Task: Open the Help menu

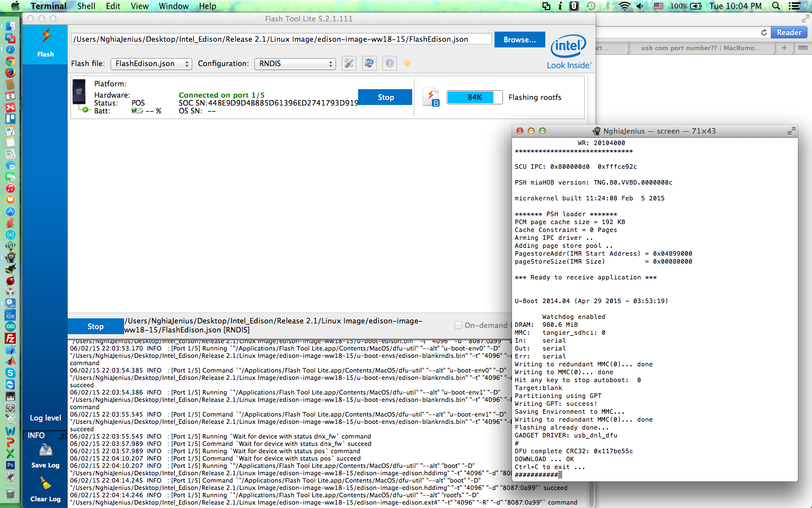Action: click(208, 6)
